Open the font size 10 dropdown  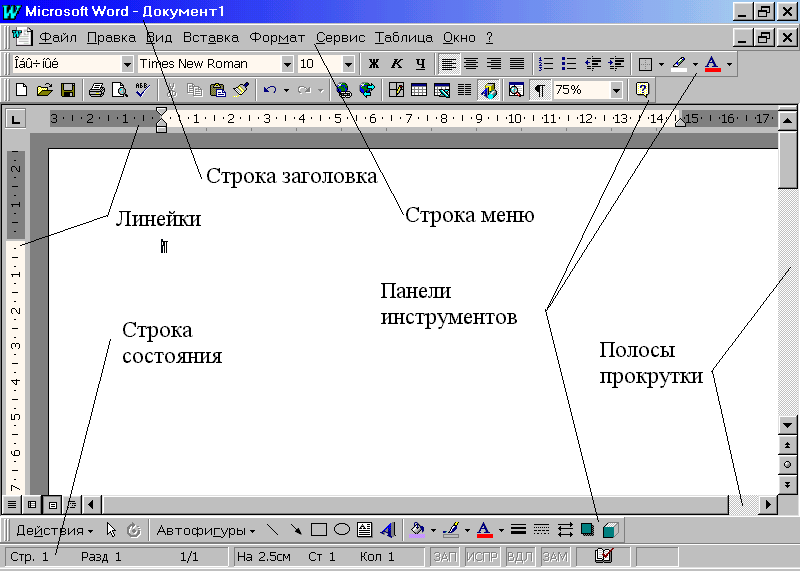coord(348,64)
